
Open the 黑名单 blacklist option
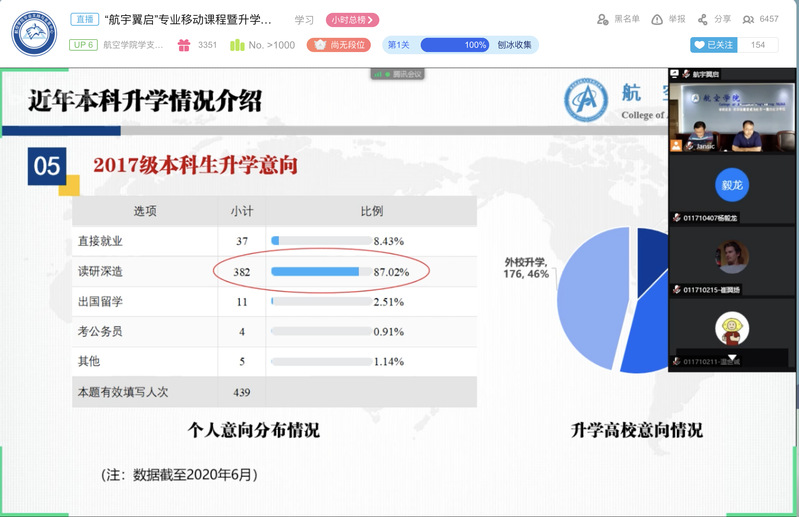click(x=618, y=19)
